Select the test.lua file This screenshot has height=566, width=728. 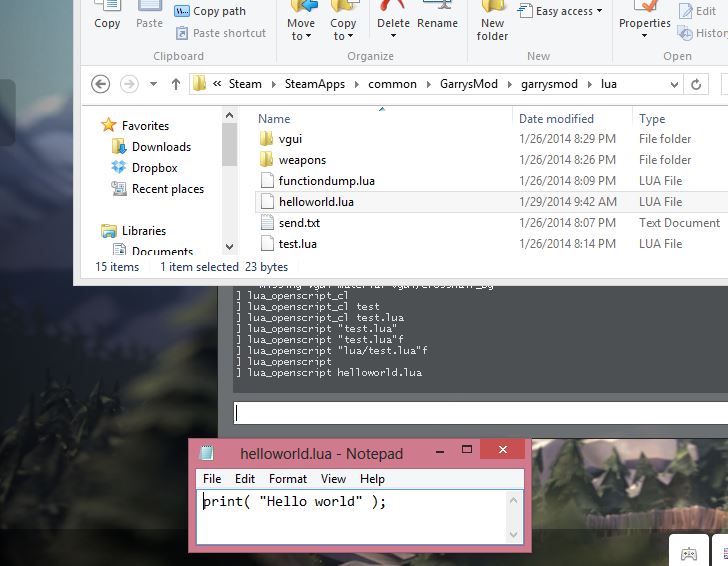[298, 244]
